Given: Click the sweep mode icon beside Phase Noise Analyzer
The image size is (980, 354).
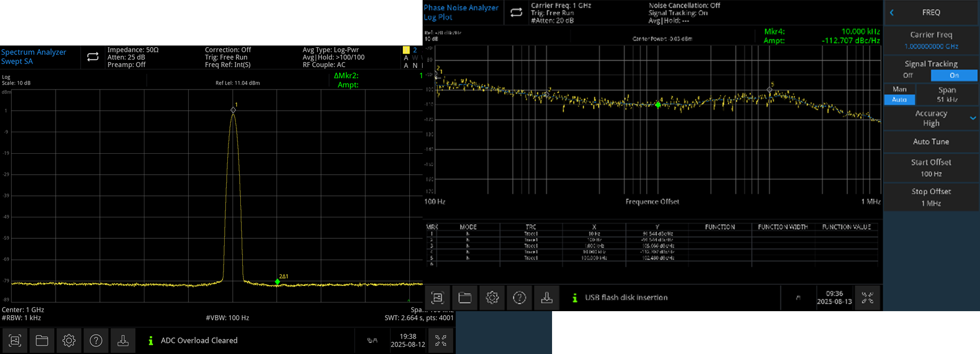Looking at the screenshot, I should [516, 12].
